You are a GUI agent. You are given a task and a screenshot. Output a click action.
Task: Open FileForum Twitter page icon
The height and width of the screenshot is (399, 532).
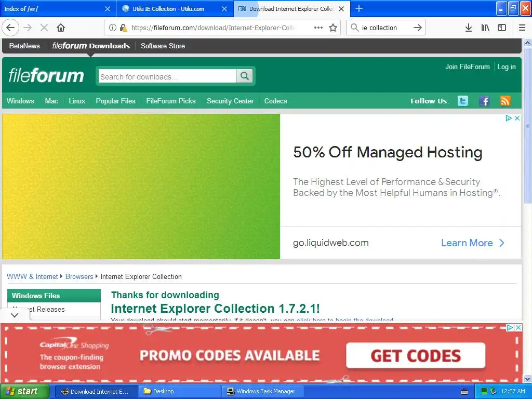pos(463,101)
